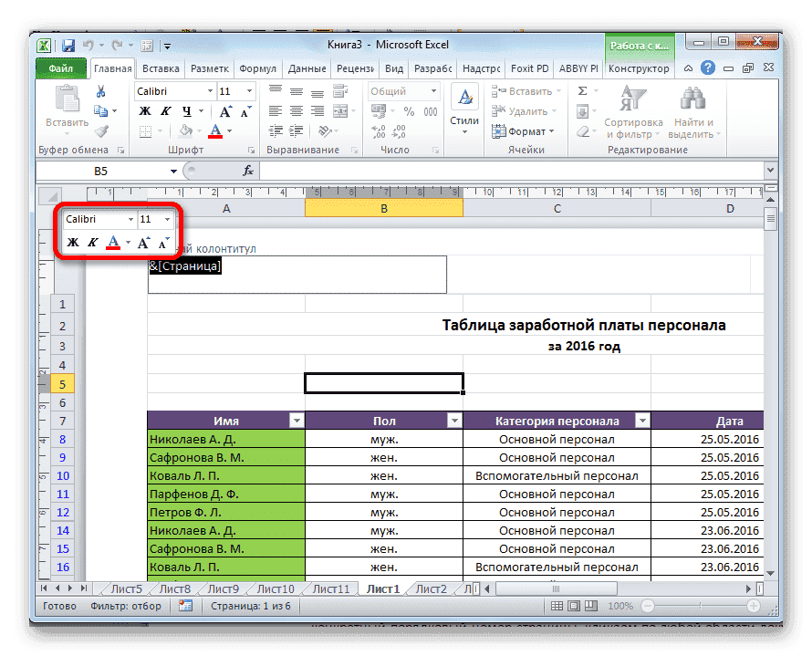
Task: Click the Undo arrow icon
Action: click(x=89, y=44)
